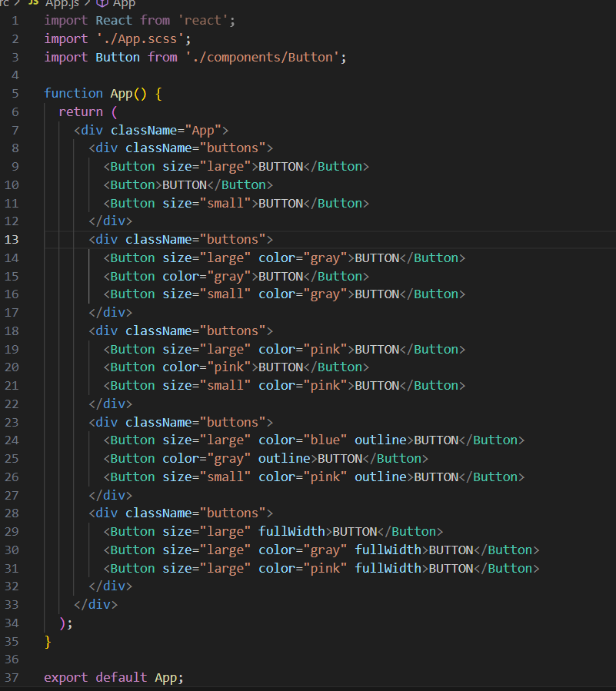Click outline attribute on line 26
Screen dimensions: 616x691
(381, 477)
